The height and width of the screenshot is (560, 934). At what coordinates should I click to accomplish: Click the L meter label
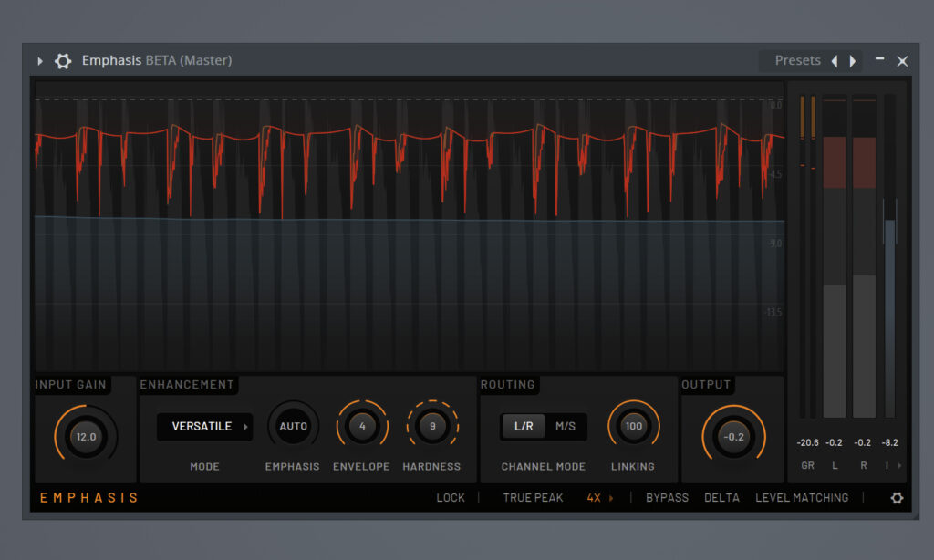point(835,465)
